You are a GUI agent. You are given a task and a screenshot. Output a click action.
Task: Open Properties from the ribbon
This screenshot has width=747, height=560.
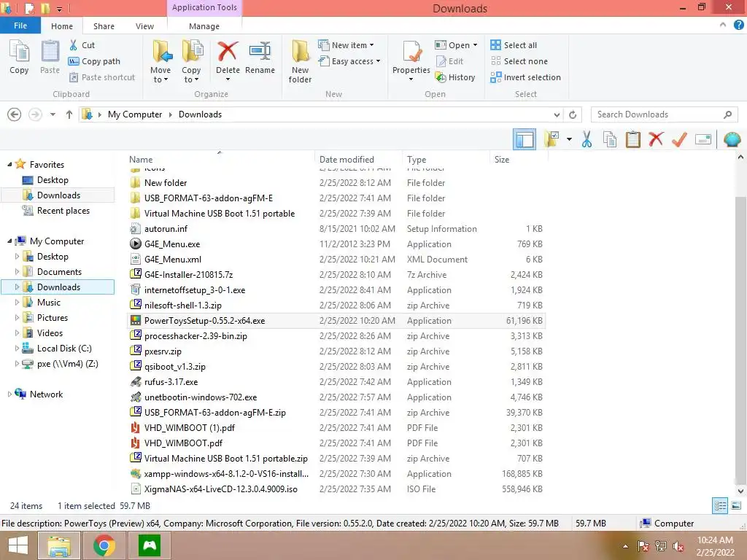411,60
